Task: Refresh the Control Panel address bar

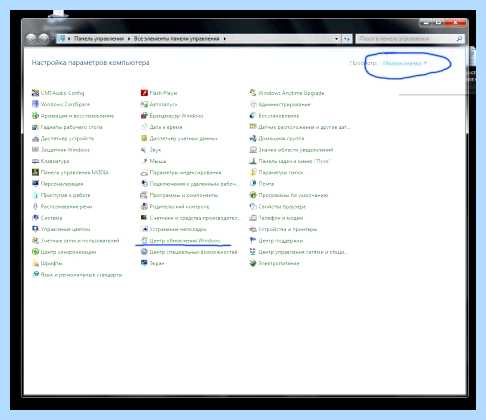Action: pos(347,39)
